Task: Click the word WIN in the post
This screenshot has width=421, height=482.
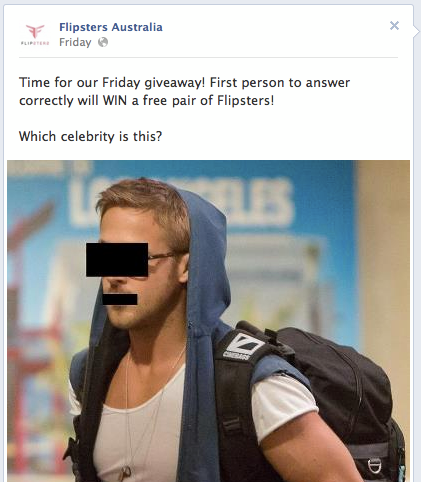Action: 115,100
